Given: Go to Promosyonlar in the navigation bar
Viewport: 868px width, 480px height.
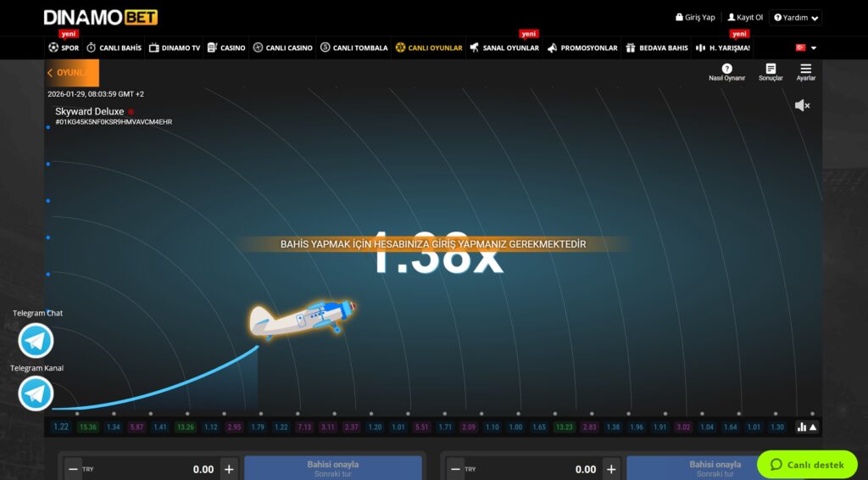Looking at the screenshot, I should click(582, 47).
